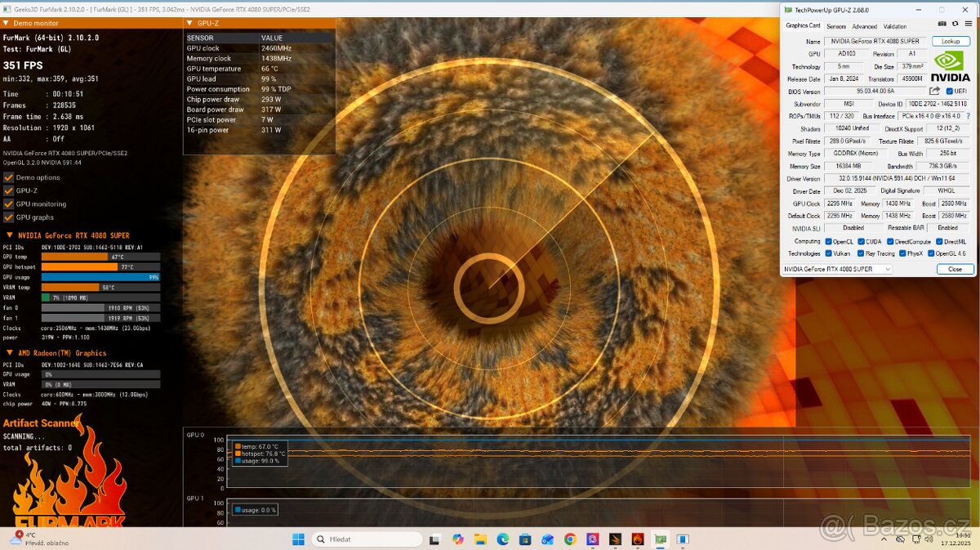The height and width of the screenshot is (550, 980).
Task: Click the Hledat search field
Action: [367, 539]
